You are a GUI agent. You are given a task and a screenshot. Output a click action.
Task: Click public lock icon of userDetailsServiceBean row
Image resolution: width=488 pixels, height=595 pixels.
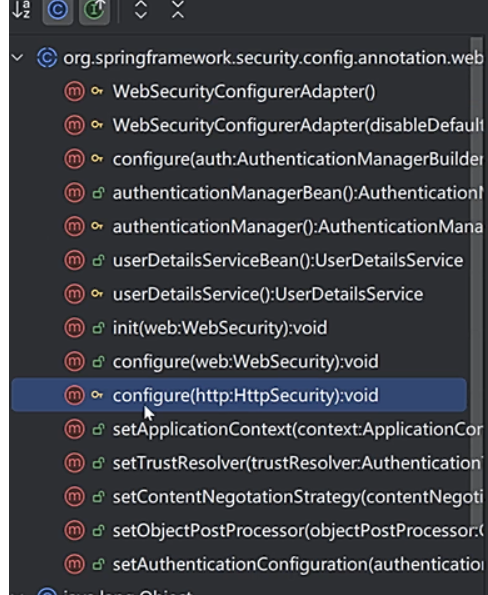point(98,260)
